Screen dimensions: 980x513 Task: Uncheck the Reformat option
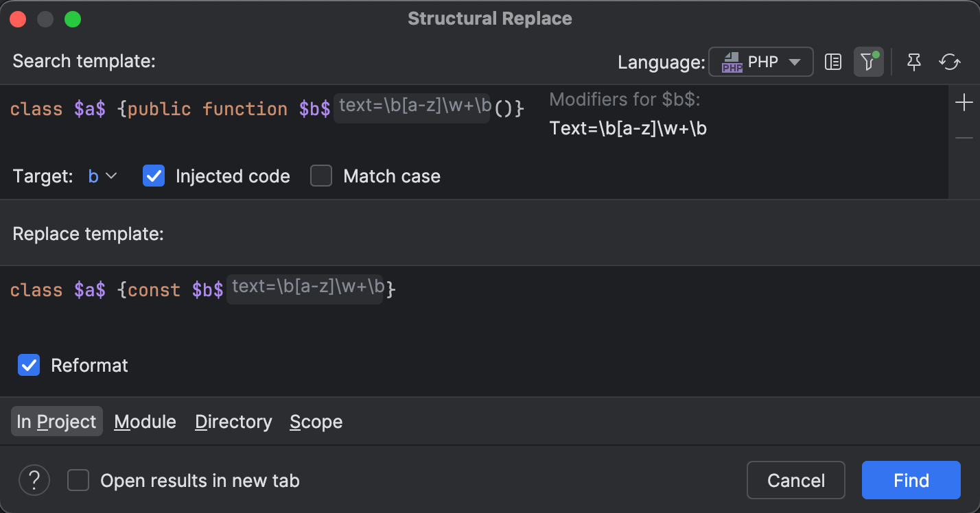click(x=29, y=365)
